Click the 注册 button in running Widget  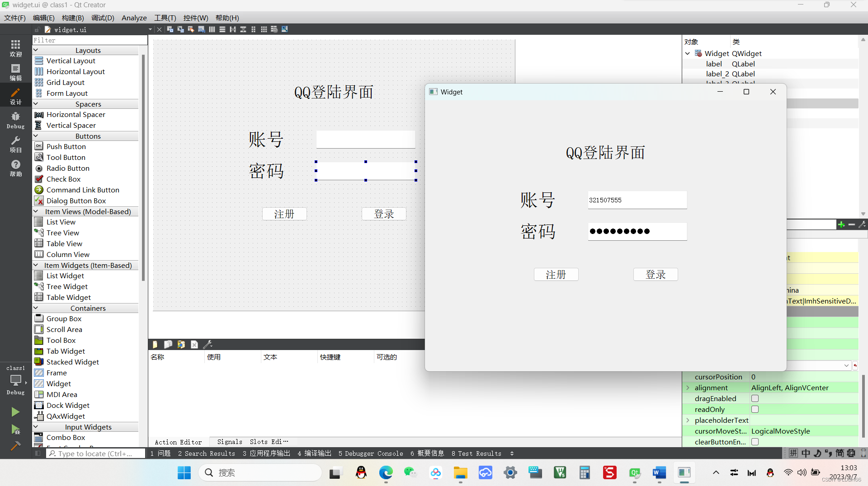556,274
